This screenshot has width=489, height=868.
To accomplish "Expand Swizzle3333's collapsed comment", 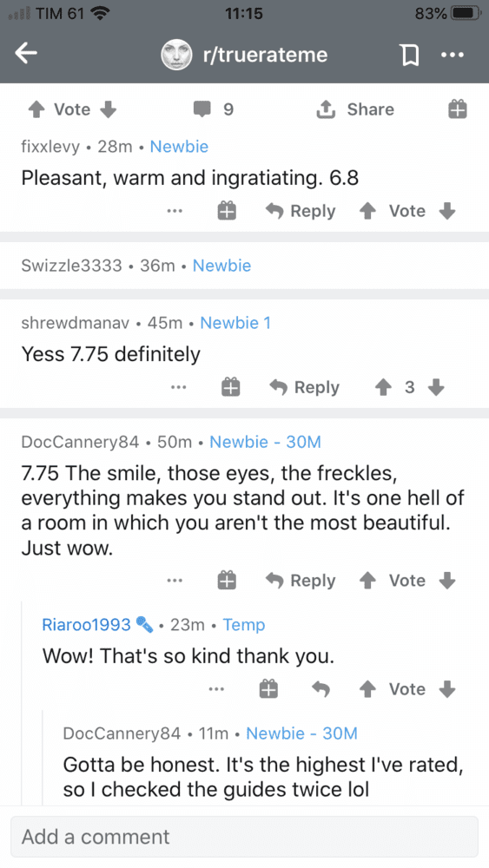I will pos(244,266).
